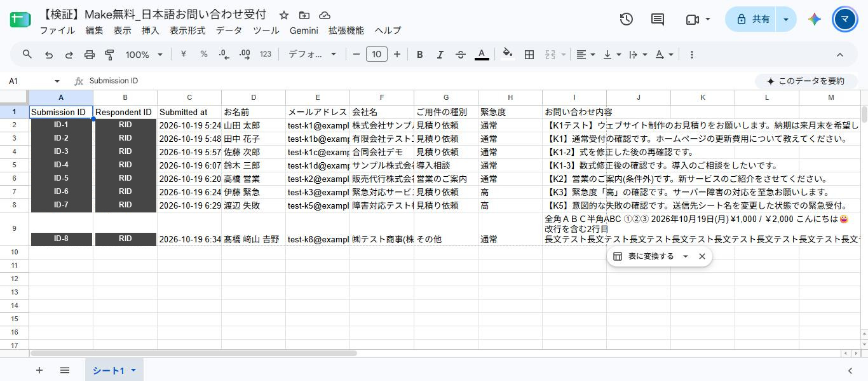
Task: Collapse the header menus chevron
Action: pos(839,55)
